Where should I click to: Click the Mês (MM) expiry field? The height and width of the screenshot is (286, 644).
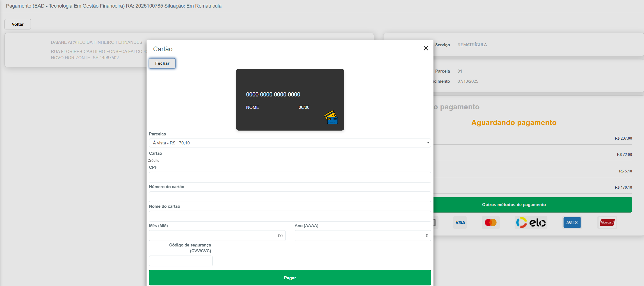coord(217,236)
